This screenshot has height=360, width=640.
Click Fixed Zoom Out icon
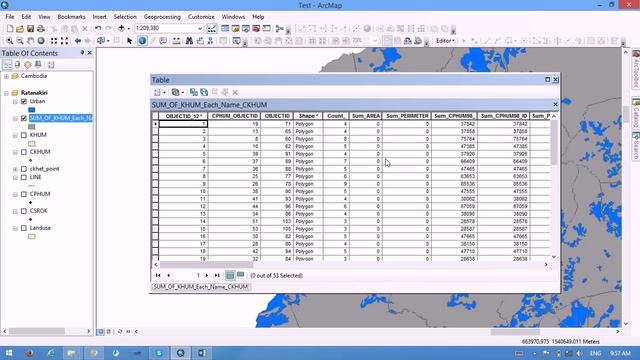[64, 41]
